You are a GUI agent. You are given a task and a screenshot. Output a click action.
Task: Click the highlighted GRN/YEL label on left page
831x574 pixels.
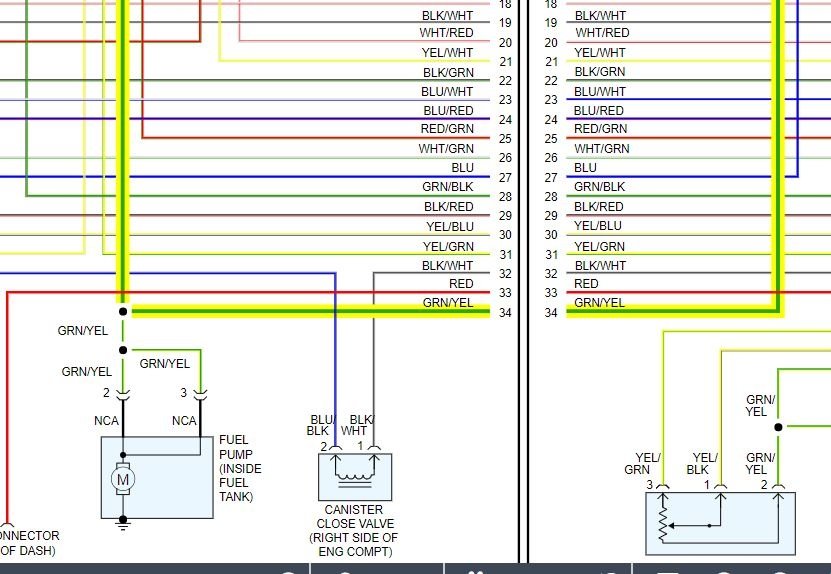448,303
